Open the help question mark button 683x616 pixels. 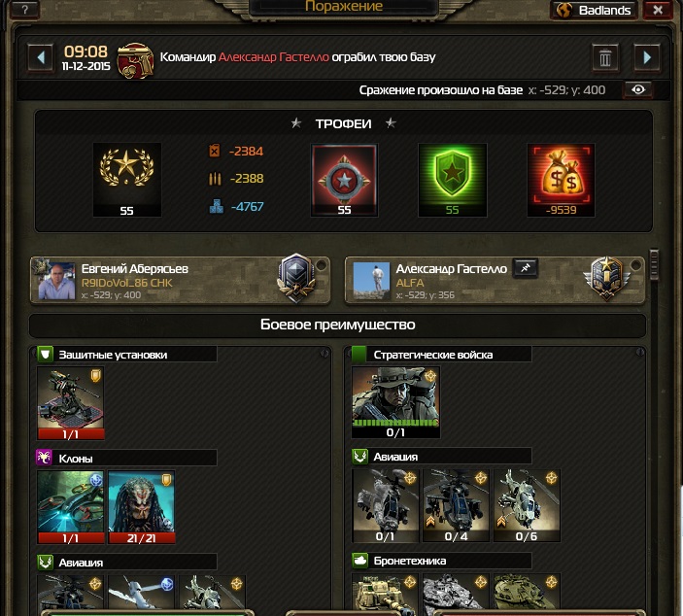coord(25,9)
